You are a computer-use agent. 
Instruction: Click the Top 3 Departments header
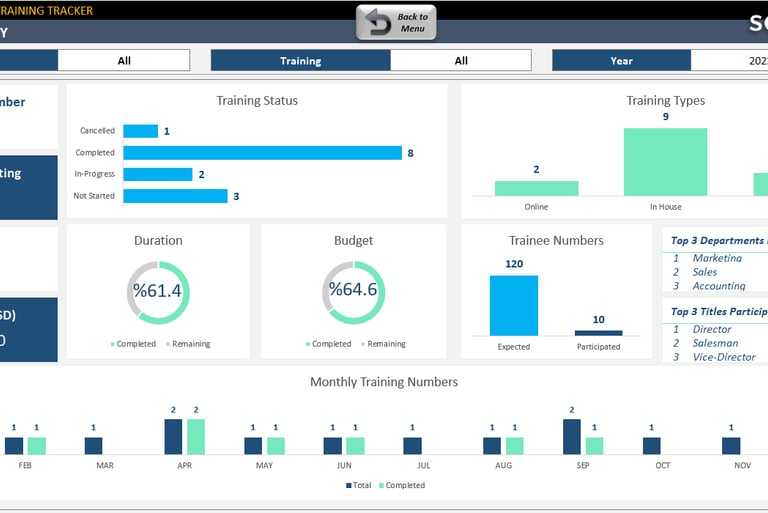click(x=719, y=241)
